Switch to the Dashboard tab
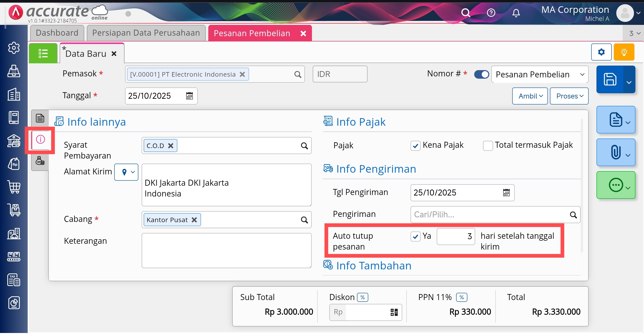This screenshot has width=644, height=335. coord(57,33)
